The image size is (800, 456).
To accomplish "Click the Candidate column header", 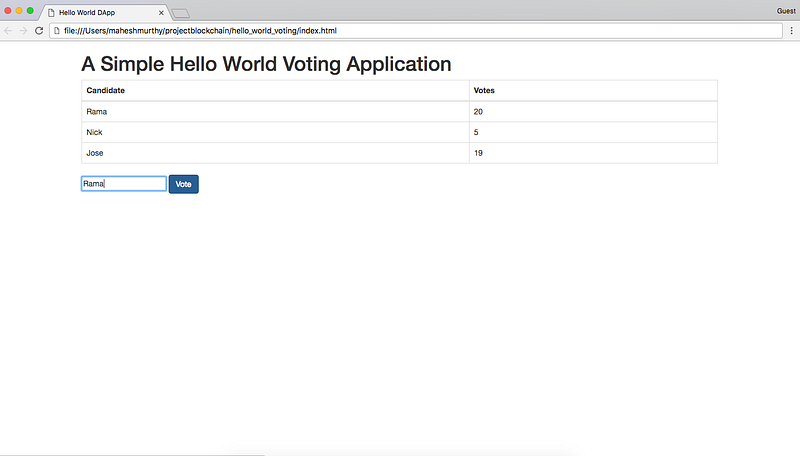I will [275, 90].
